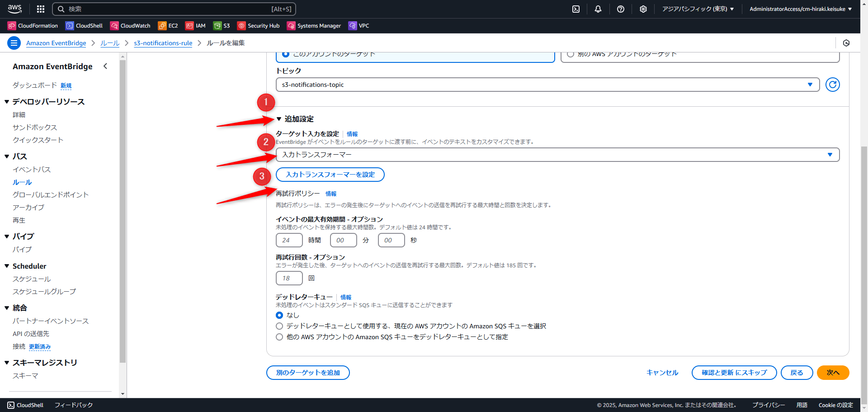Open API の送信先 in the sidebar
The image size is (868, 412).
[x=31, y=334]
